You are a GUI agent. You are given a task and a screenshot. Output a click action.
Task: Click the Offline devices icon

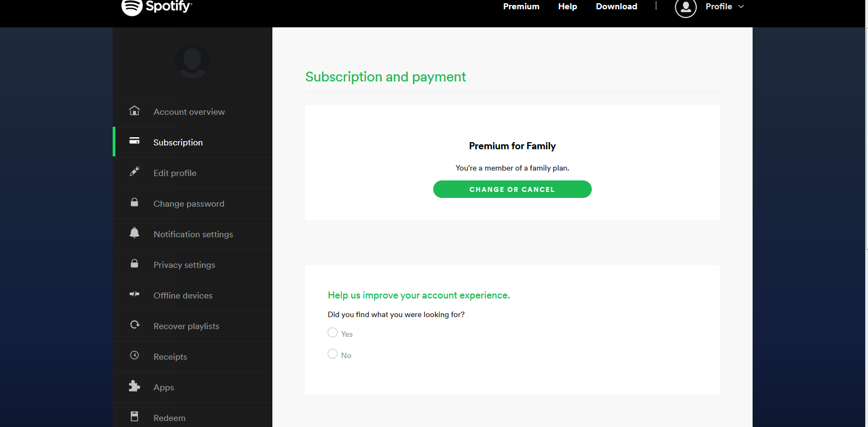click(135, 294)
